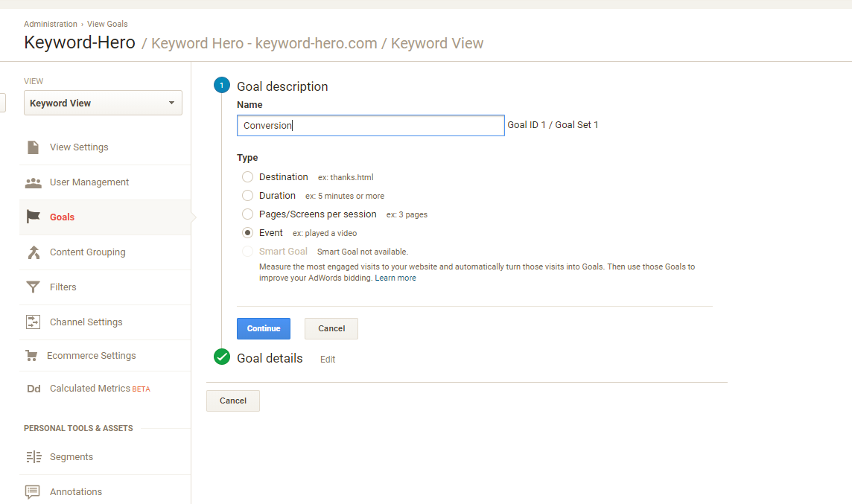Open the Filters page
The height and width of the screenshot is (504, 852).
pos(63,287)
